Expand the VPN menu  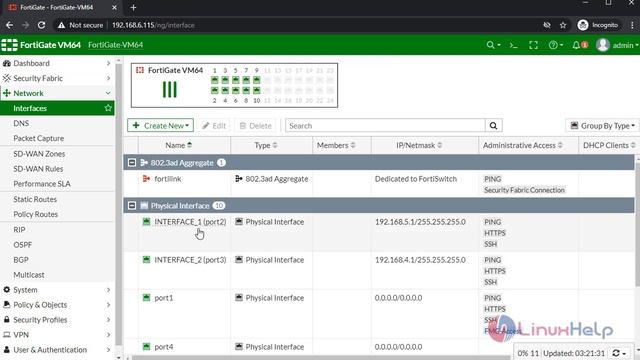[57, 335]
